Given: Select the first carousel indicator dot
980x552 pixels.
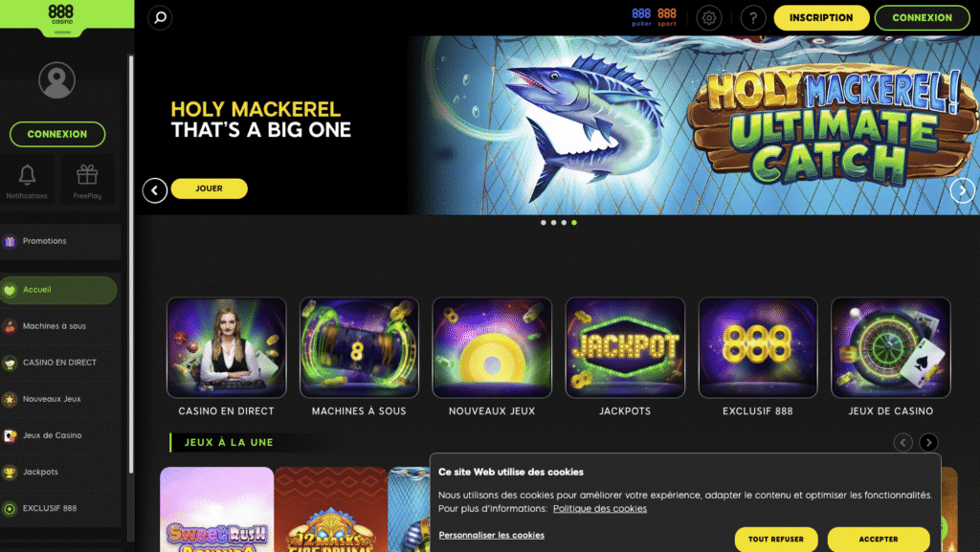Looking at the screenshot, I should click(544, 222).
